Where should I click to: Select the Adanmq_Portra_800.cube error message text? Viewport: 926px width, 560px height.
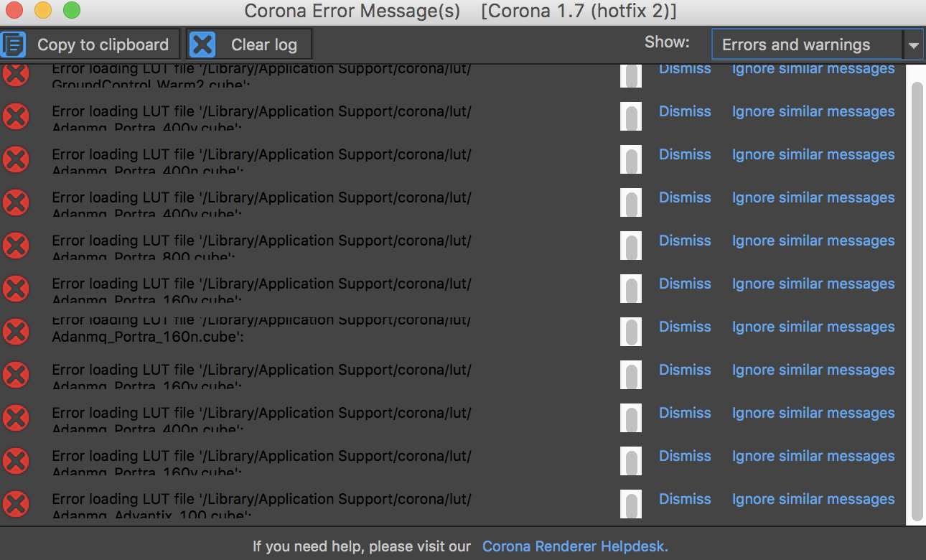[262, 248]
